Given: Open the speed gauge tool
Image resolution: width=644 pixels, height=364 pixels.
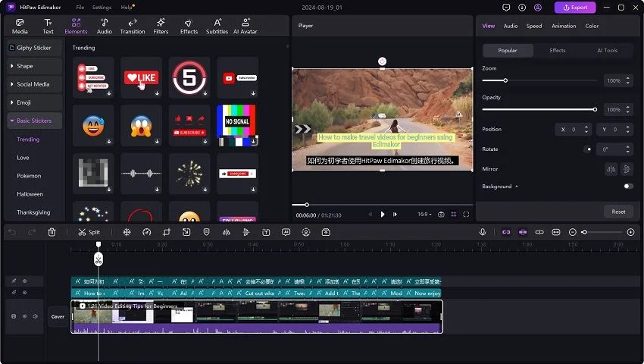Looking at the screenshot, I should pos(147,232).
